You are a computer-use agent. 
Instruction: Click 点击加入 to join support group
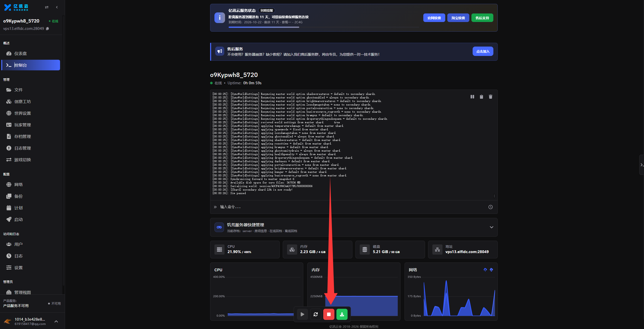483,51
